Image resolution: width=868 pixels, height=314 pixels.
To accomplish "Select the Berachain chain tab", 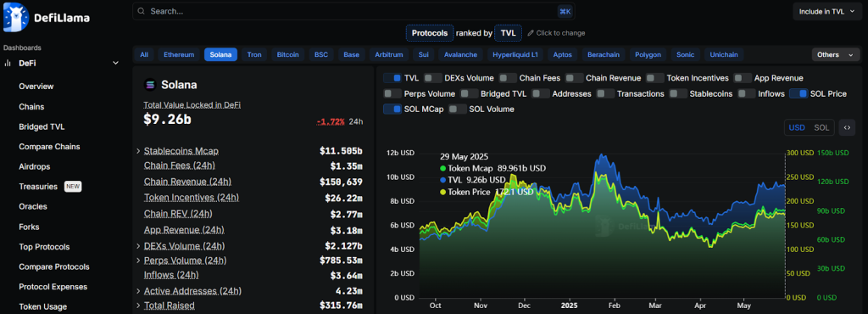I will pos(604,54).
